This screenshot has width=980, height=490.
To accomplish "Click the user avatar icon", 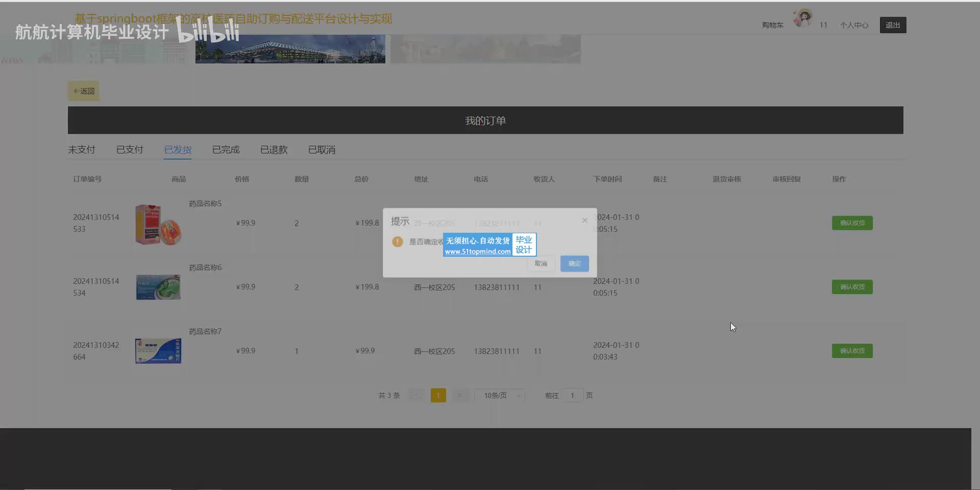I will [x=803, y=19].
